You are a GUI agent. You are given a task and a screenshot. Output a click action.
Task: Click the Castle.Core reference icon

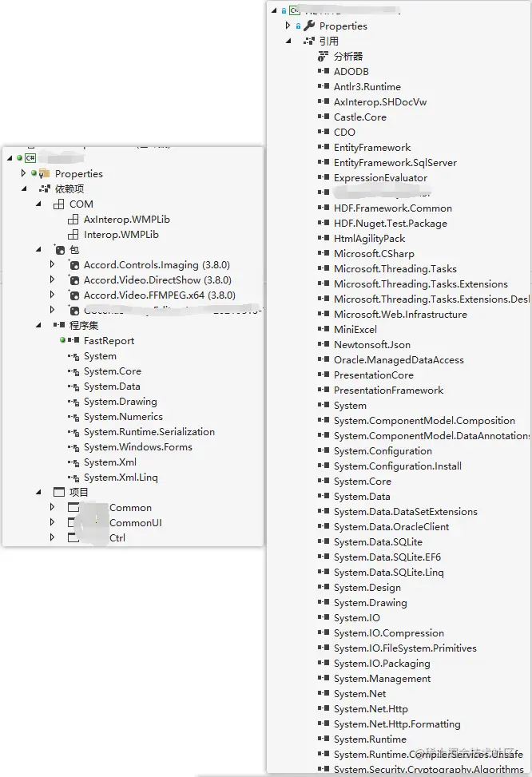[x=324, y=117]
